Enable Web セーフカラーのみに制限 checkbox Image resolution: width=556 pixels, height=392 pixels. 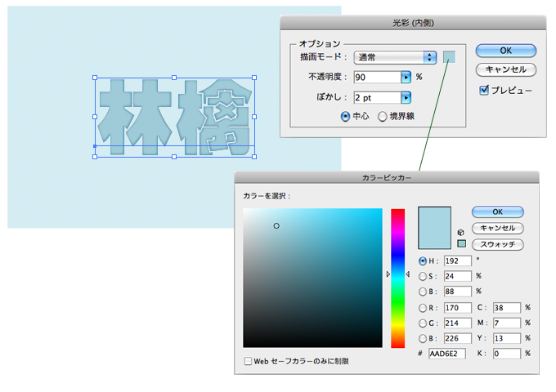pyautogui.click(x=249, y=360)
